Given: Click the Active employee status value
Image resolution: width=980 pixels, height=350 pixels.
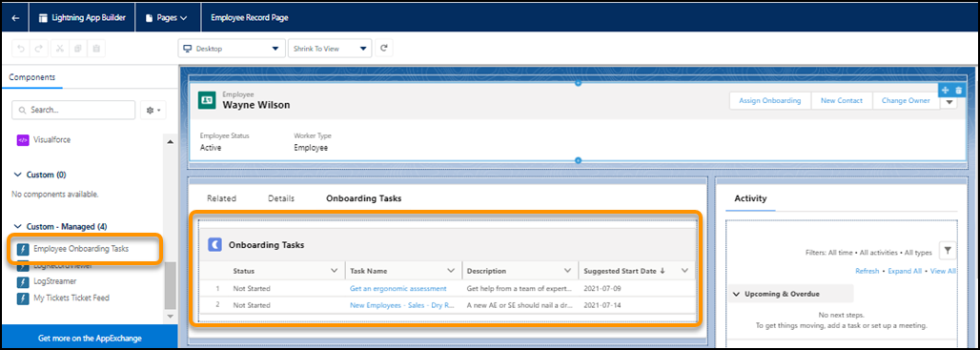Looking at the screenshot, I should click(211, 148).
